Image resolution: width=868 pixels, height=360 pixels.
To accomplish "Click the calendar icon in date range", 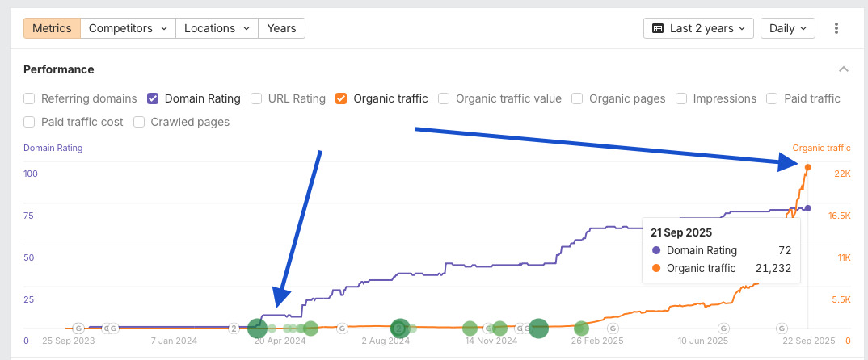I will (x=658, y=28).
